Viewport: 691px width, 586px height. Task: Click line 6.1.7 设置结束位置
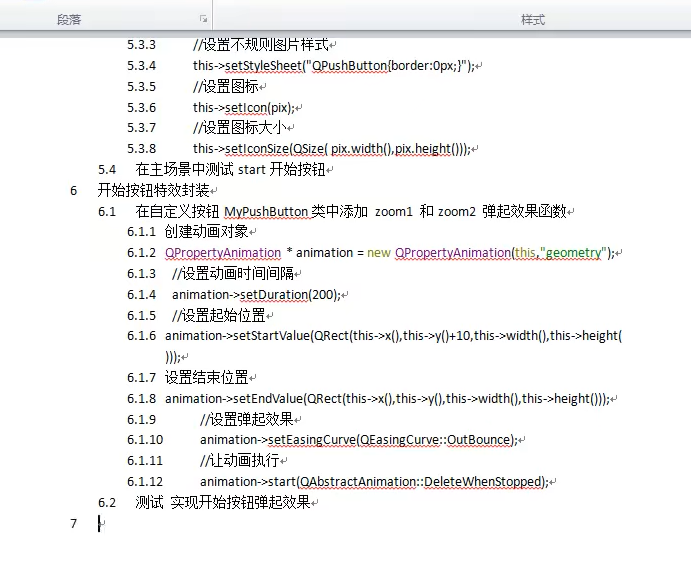[206, 378]
